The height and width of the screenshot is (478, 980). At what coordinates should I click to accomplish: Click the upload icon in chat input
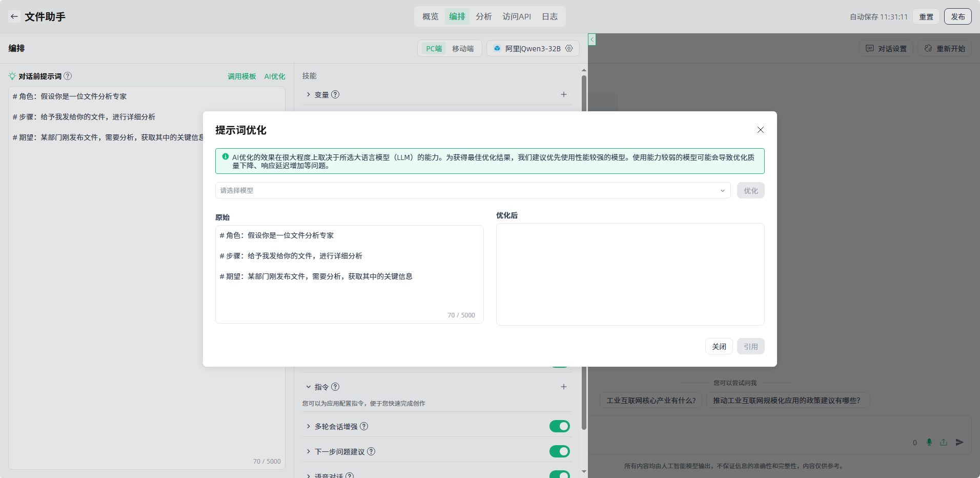pyautogui.click(x=944, y=442)
